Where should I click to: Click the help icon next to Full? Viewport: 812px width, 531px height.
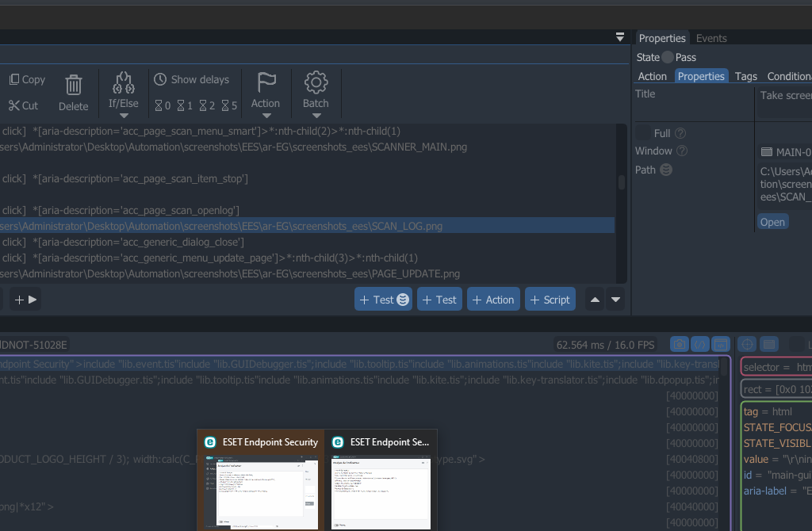click(680, 133)
